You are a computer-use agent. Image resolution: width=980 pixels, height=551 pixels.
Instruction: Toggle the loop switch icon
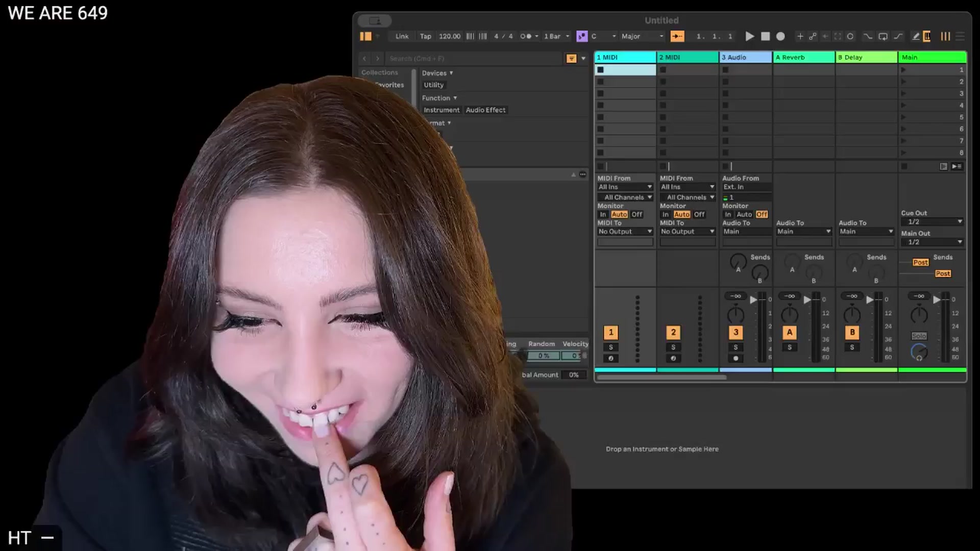tap(883, 36)
